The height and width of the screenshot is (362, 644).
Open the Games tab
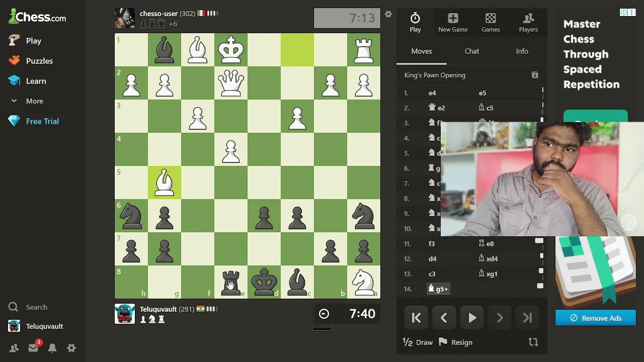click(x=491, y=23)
